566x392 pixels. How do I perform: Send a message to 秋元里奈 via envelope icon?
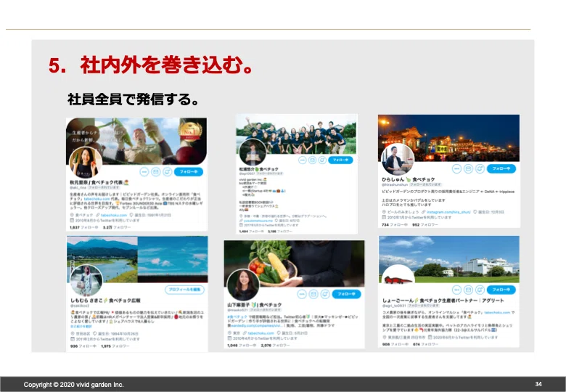click(156, 172)
